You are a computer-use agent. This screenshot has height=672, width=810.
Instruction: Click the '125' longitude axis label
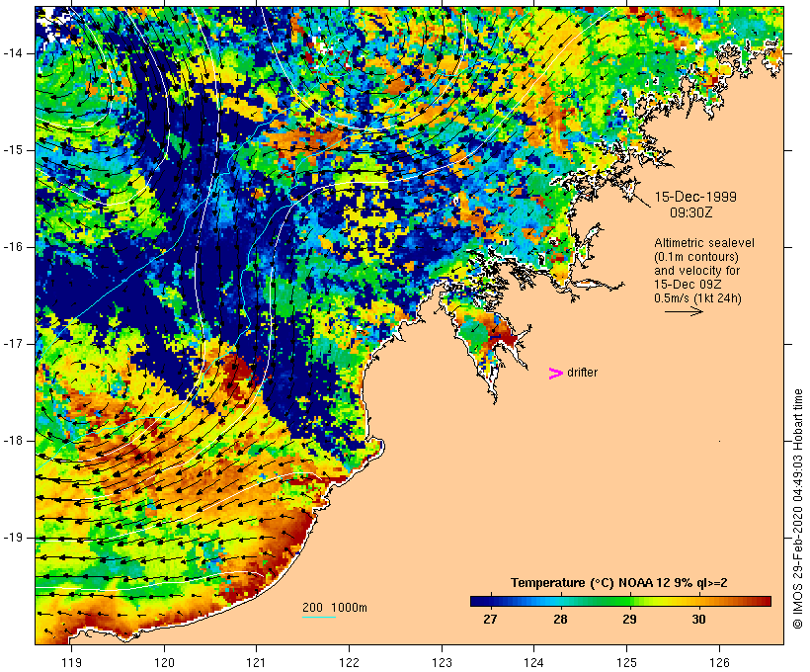pos(627,662)
